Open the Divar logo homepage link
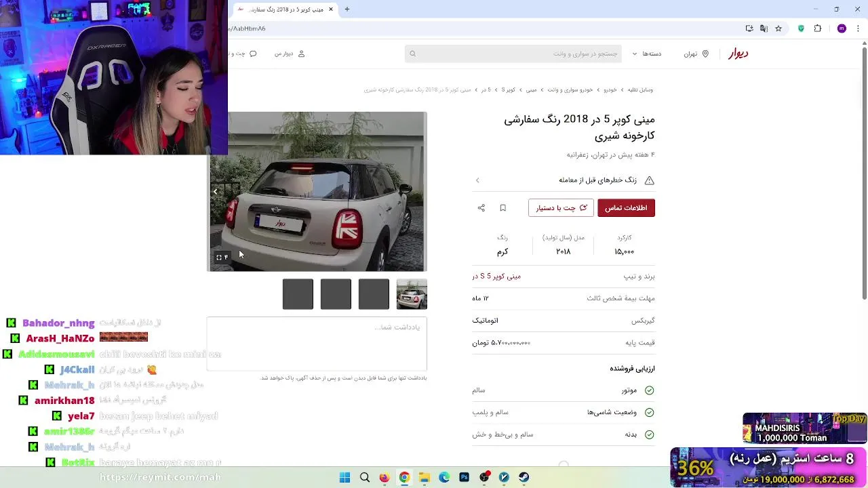The height and width of the screenshot is (488, 868). tap(738, 54)
